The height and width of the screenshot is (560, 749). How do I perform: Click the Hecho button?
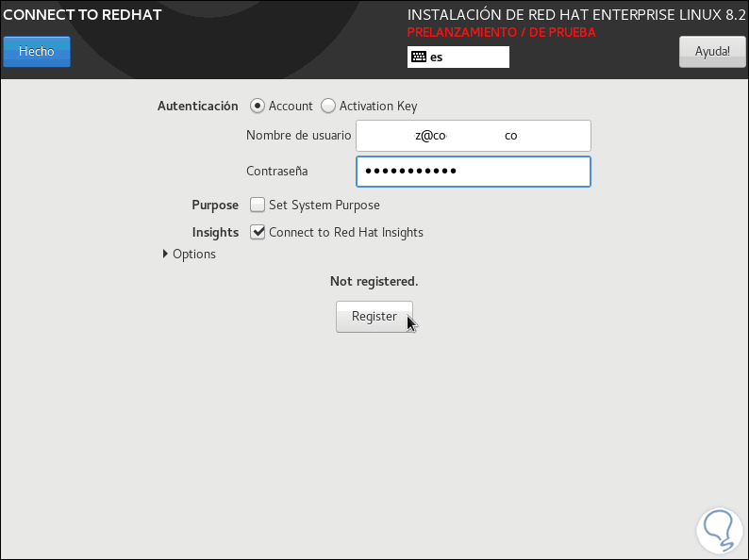pyautogui.click(x=37, y=52)
